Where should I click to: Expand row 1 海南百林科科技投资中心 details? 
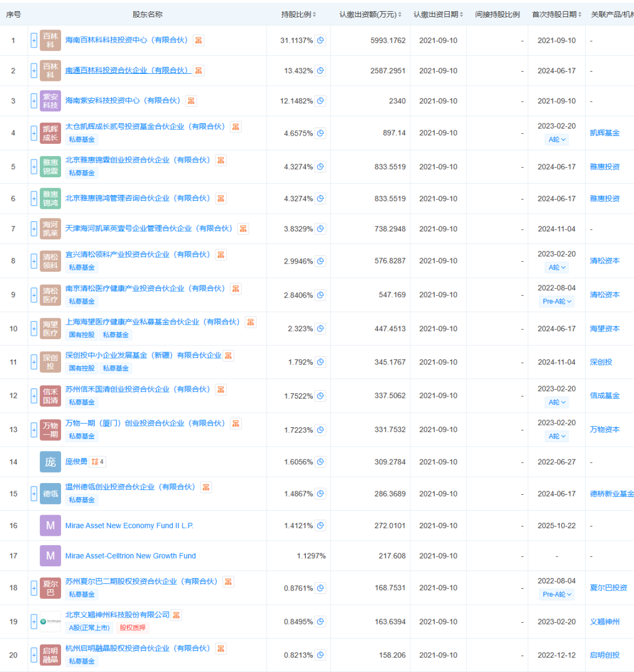pos(34,40)
